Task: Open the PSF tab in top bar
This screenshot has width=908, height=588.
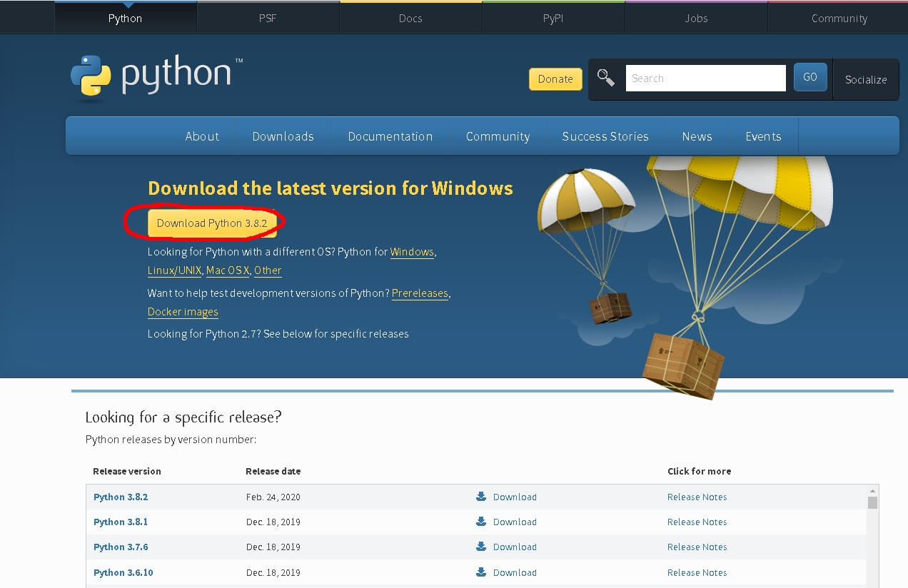Action: 268,18
